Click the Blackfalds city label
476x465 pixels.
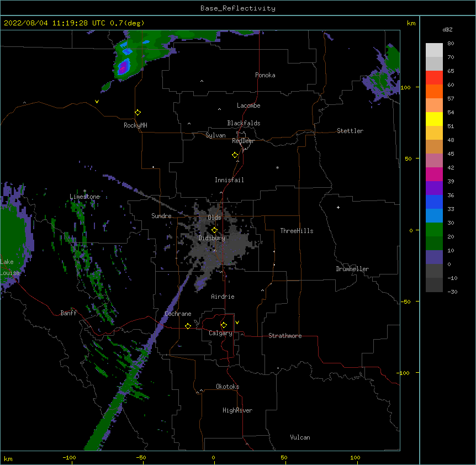[244, 123]
